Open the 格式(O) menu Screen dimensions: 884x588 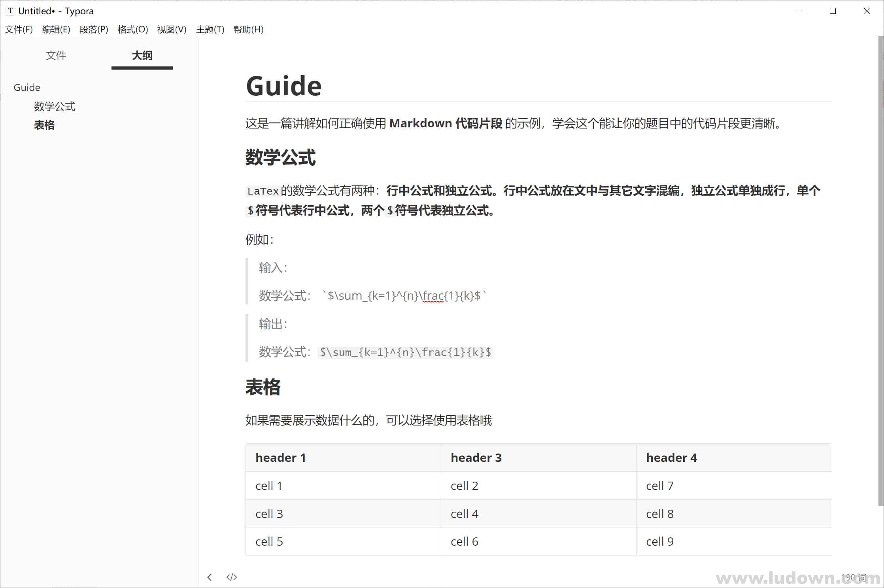point(133,30)
